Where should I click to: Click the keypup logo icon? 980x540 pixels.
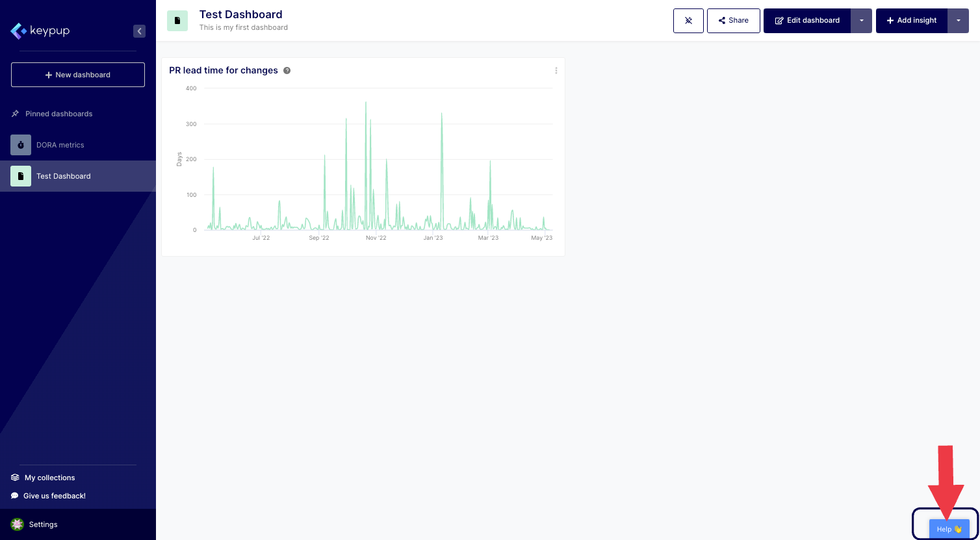18,31
